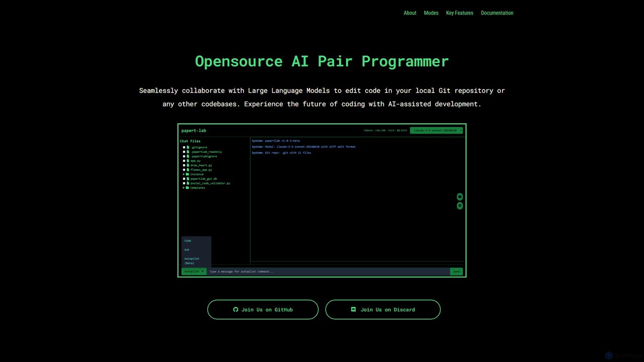Click the file icon beside app.py
This screenshot has height=362, width=644.
click(188, 161)
